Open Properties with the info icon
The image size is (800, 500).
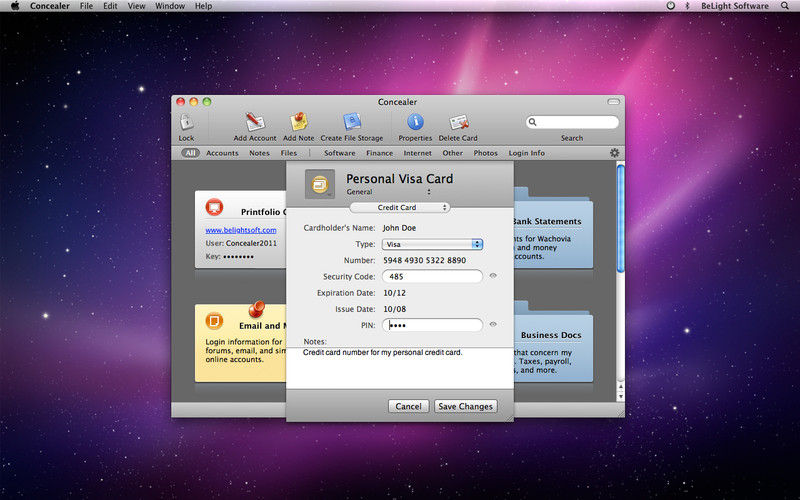click(x=415, y=122)
